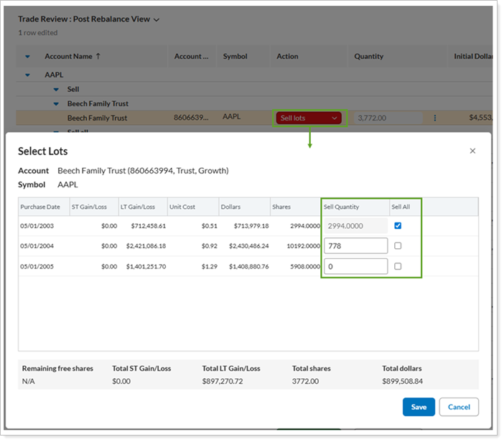This screenshot has width=504, height=442.
Task: Click the Symbol column header
Action: pos(235,57)
